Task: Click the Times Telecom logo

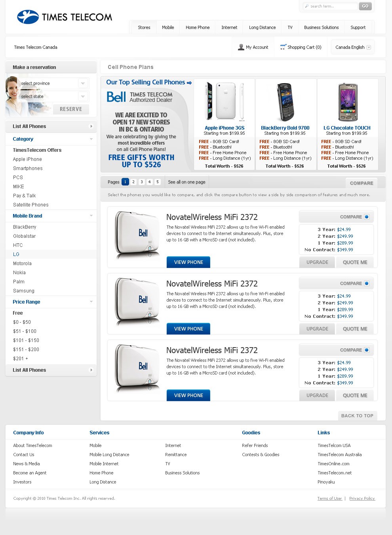Action: 65,17
